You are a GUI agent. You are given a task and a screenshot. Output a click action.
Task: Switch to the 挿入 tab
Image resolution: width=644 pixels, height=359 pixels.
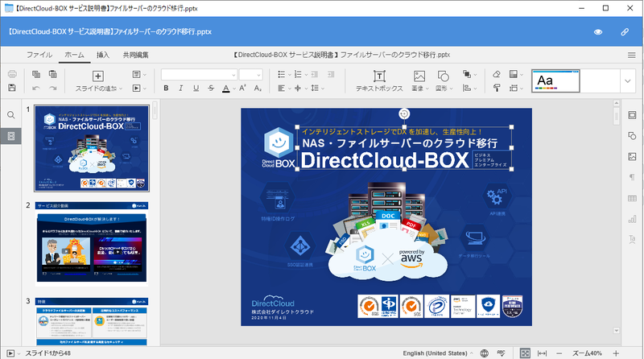click(x=103, y=55)
